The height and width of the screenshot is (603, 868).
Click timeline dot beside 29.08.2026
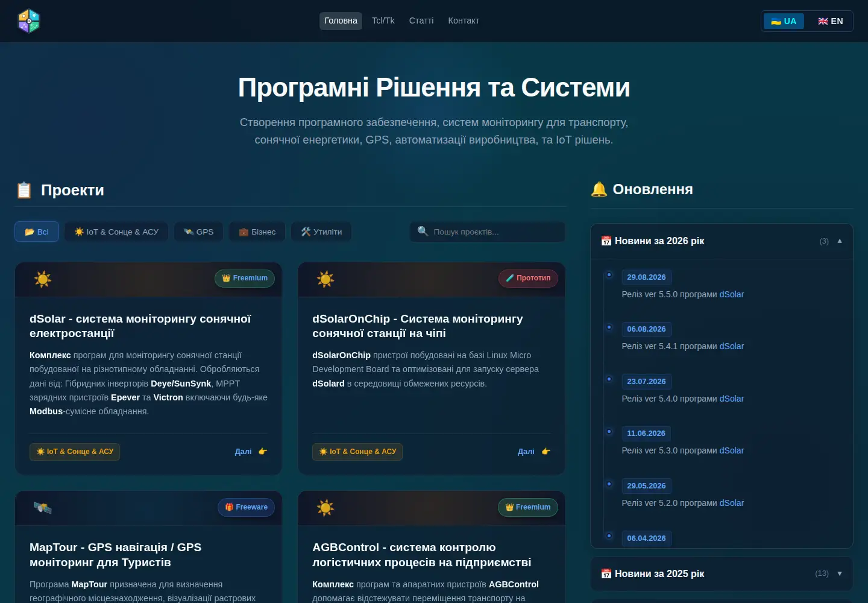click(609, 275)
